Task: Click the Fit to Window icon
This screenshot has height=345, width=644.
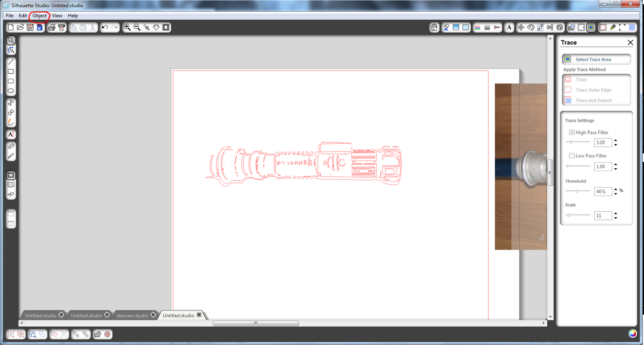Action: pos(166,27)
